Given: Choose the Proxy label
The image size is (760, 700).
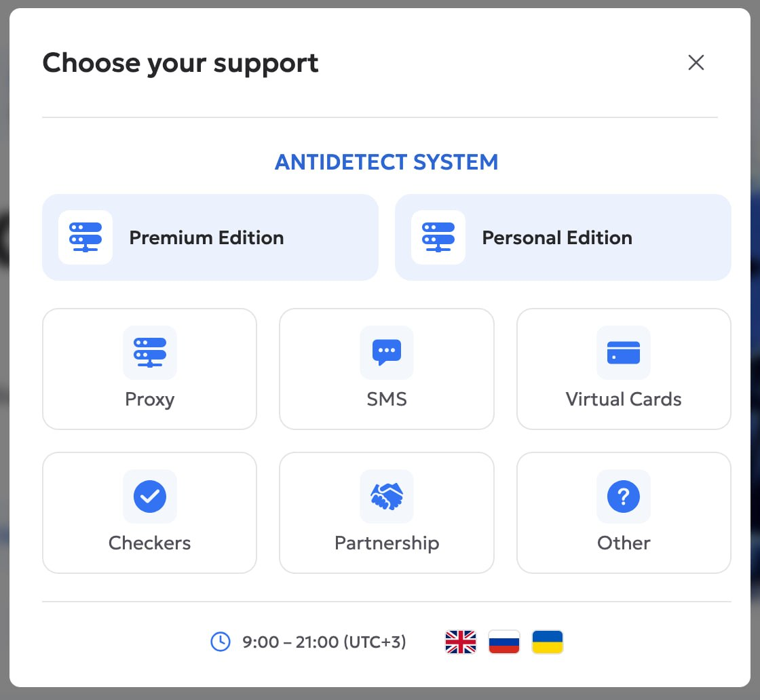Looking at the screenshot, I should coord(150,399).
